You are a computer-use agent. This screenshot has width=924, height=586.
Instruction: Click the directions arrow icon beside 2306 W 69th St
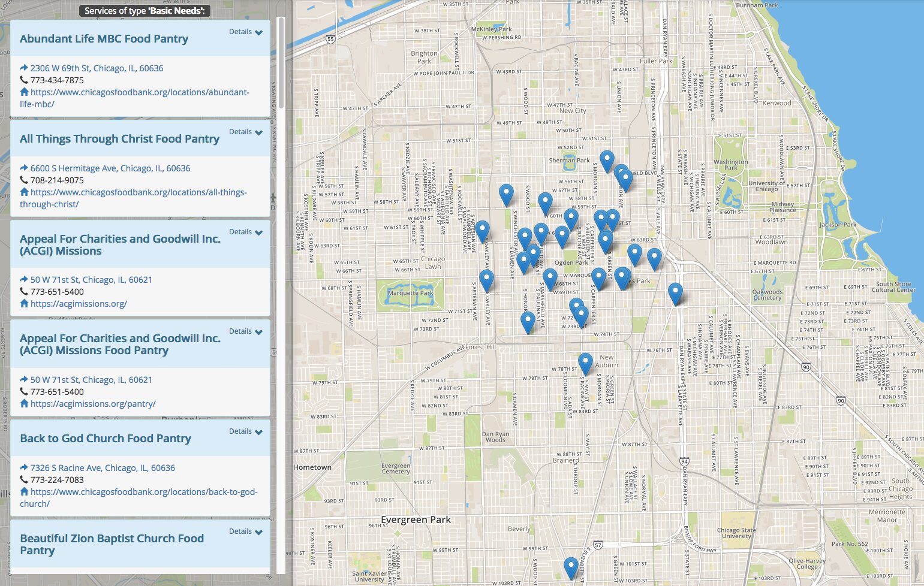click(25, 68)
